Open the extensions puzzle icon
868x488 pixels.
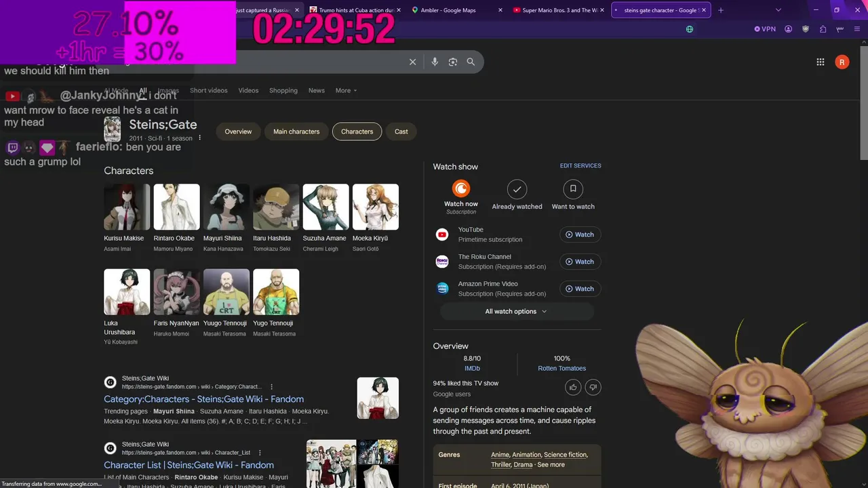[x=823, y=29]
